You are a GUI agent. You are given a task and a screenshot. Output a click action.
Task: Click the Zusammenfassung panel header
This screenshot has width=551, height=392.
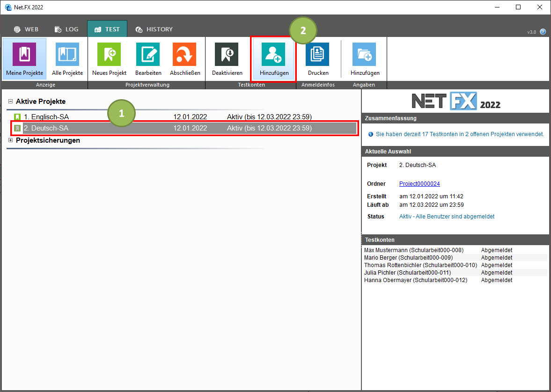coord(456,118)
